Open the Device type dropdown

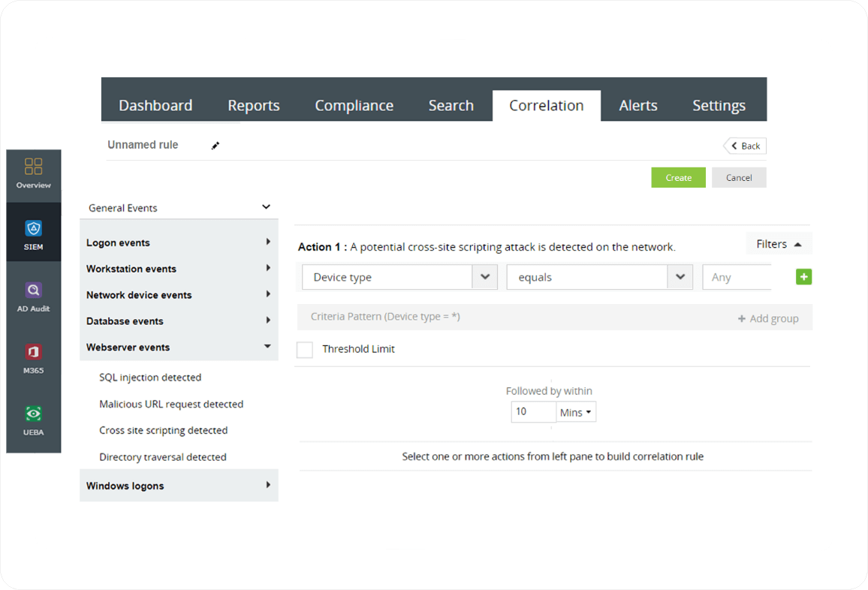486,277
